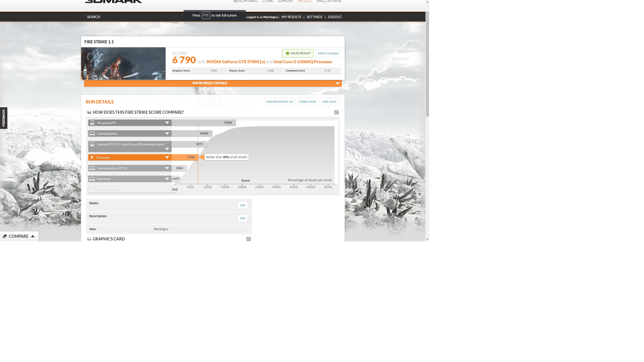Click Physics Score value 5 502
This screenshot has width=644, height=362.
click(x=271, y=71)
